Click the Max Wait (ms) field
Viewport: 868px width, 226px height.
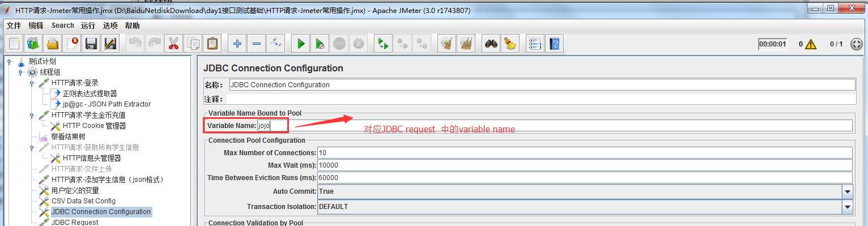point(585,165)
